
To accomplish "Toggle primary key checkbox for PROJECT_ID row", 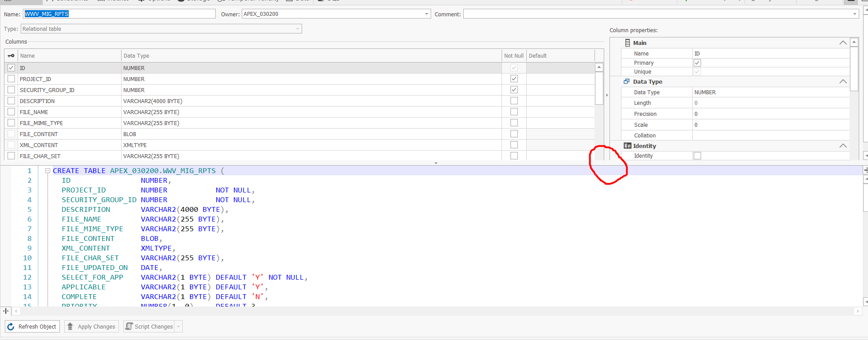I will pyautogui.click(x=11, y=79).
